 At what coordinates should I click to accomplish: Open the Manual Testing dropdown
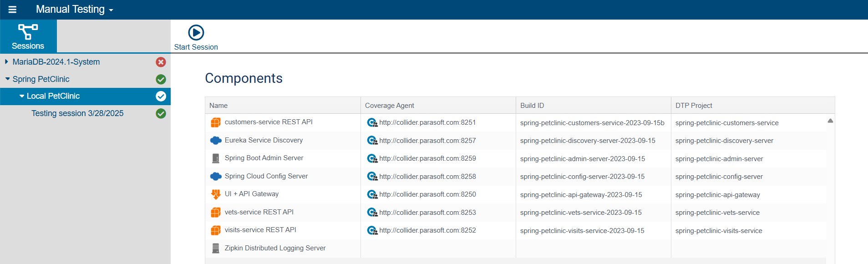point(74,9)
